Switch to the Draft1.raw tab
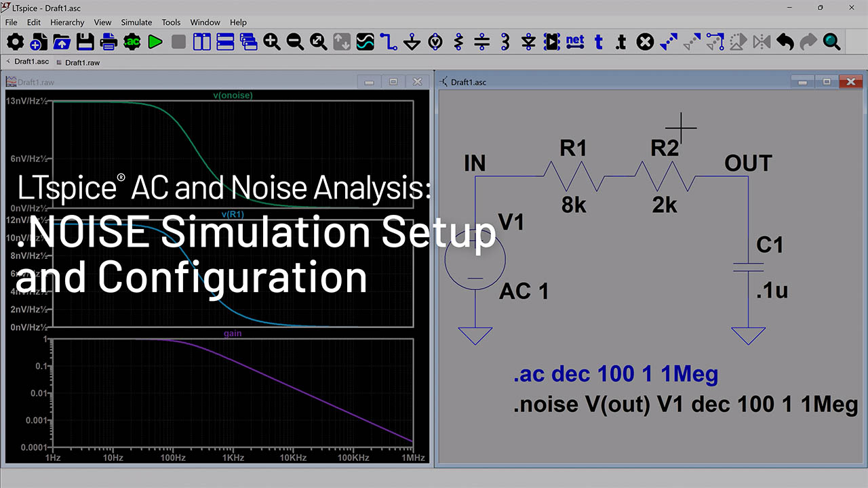Image resolution: width=868 pixels, height=488 pixels. (x=78, y=62)
